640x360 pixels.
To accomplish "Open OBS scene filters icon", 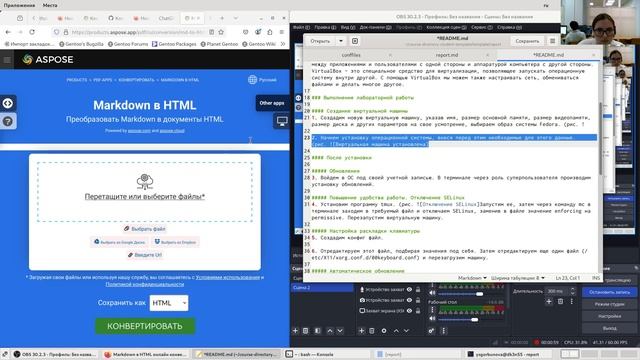I will tap(318, 331).
